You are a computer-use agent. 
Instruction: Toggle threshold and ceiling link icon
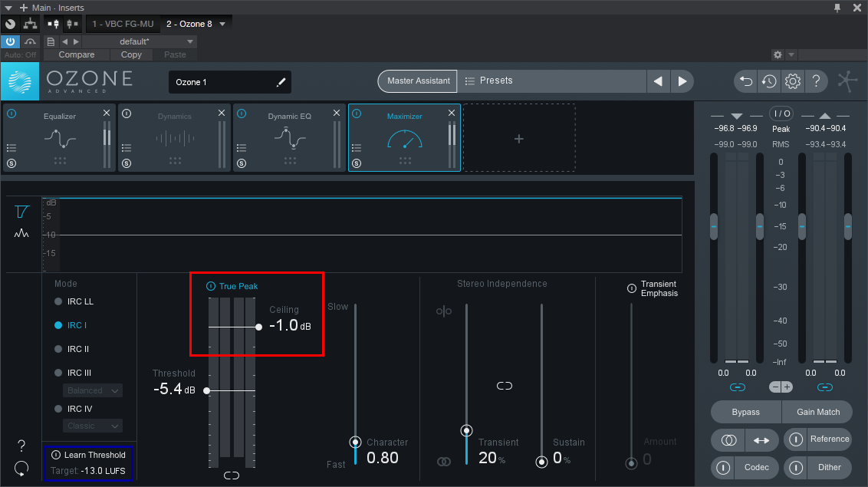click(232, 475)
